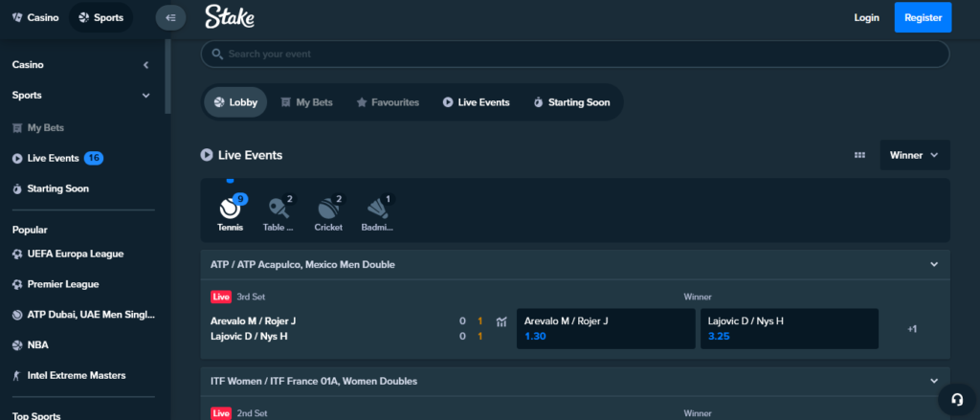Viewport: 980px width, 420px height.
Task: Click the Live Events section heading
Action: 250,155
